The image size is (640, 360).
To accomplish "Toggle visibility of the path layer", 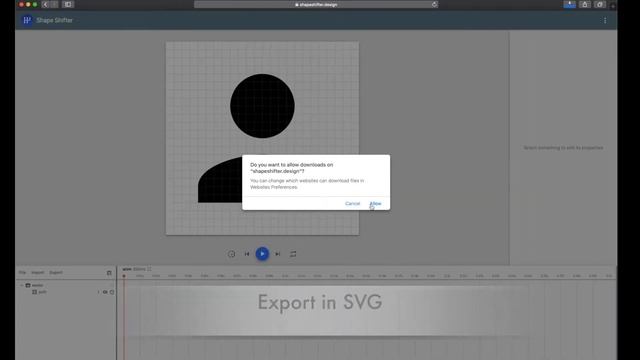I will 105,292.
